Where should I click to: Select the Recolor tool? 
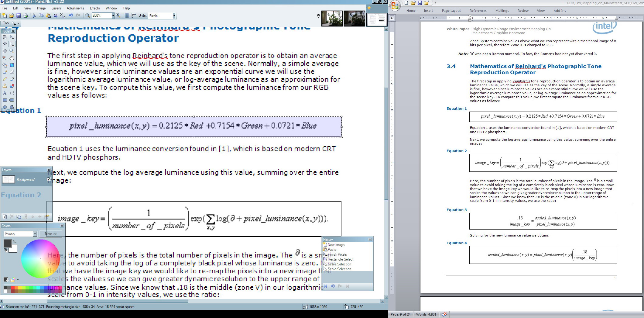pos(12,86)
